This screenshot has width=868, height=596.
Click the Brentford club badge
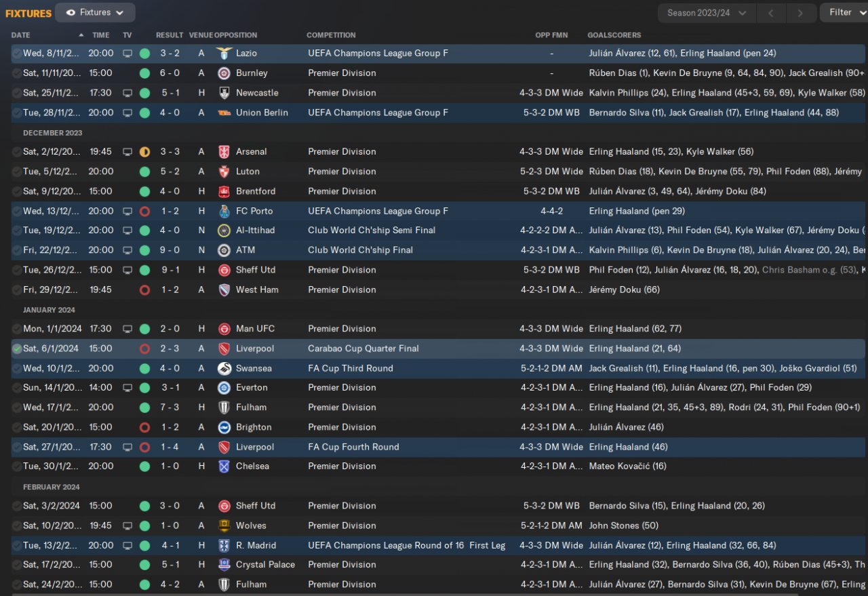(x=224, y=191)
